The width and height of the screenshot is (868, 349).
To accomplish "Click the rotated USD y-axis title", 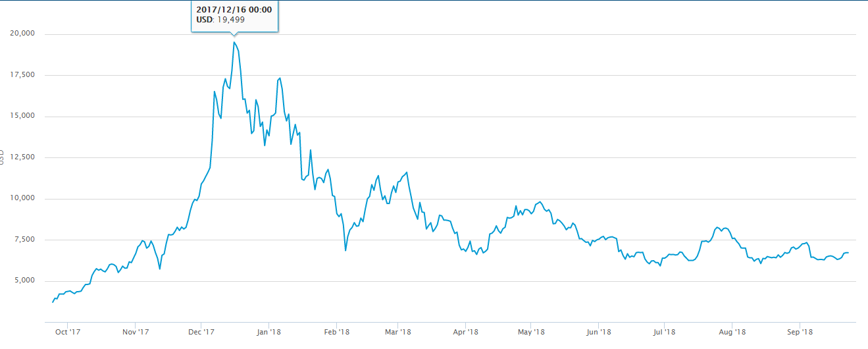I will click(2, 157).
